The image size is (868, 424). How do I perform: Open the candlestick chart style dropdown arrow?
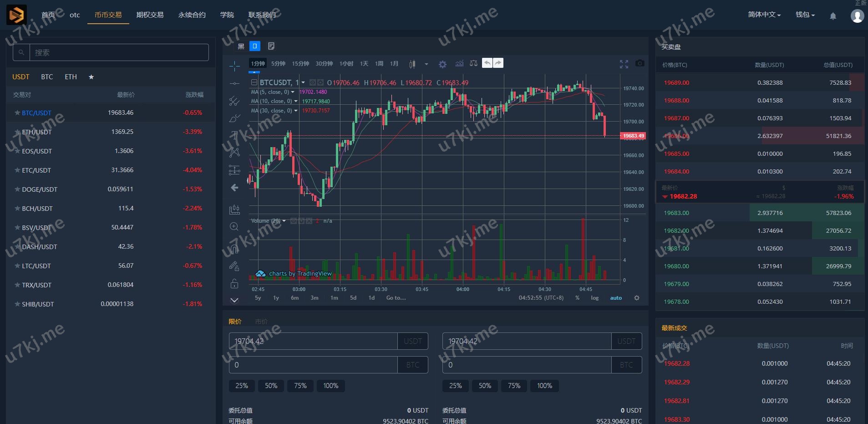coord(426,64)
